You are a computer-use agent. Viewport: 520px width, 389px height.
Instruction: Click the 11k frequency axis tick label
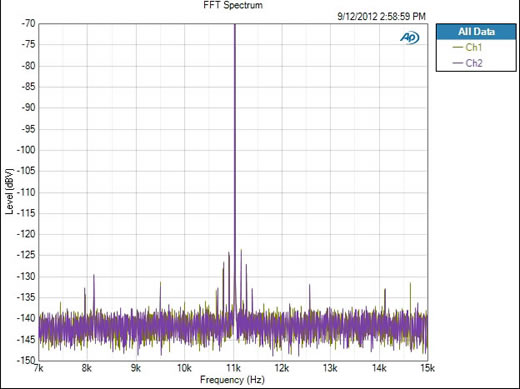[x=234, y=368]
